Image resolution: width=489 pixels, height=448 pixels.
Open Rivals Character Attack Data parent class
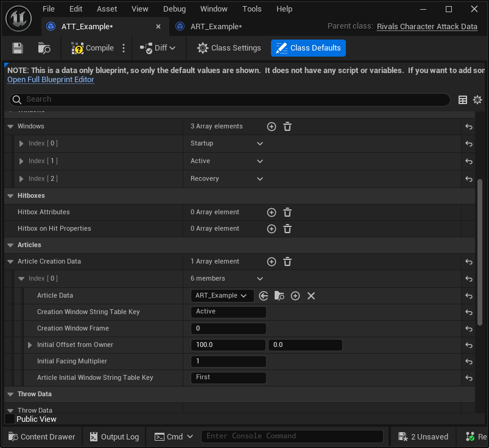pos(427,27)
